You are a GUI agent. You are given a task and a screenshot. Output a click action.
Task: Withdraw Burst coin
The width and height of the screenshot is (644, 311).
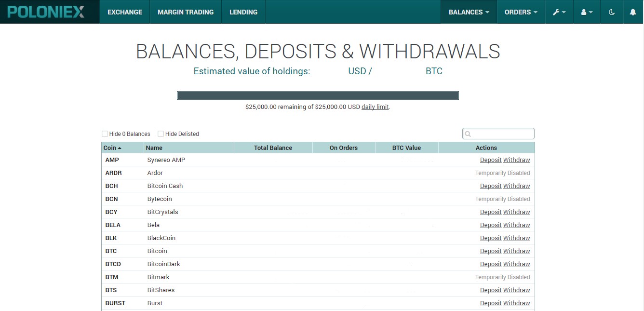[x=517, y=303]
